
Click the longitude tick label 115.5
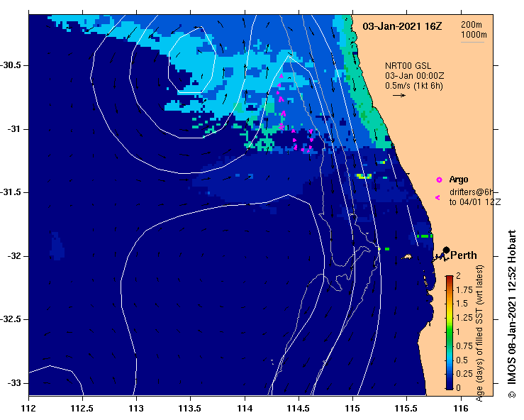pyautogui.click(x=407, y=409)
